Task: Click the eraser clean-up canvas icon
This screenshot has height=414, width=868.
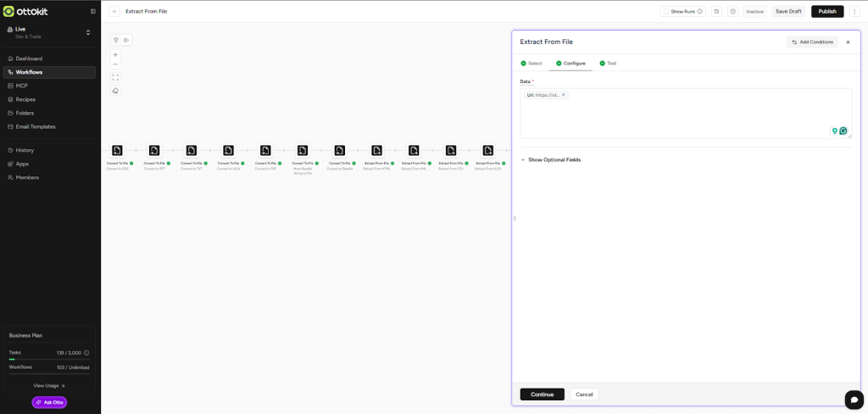Action: (x=115, y=91)
